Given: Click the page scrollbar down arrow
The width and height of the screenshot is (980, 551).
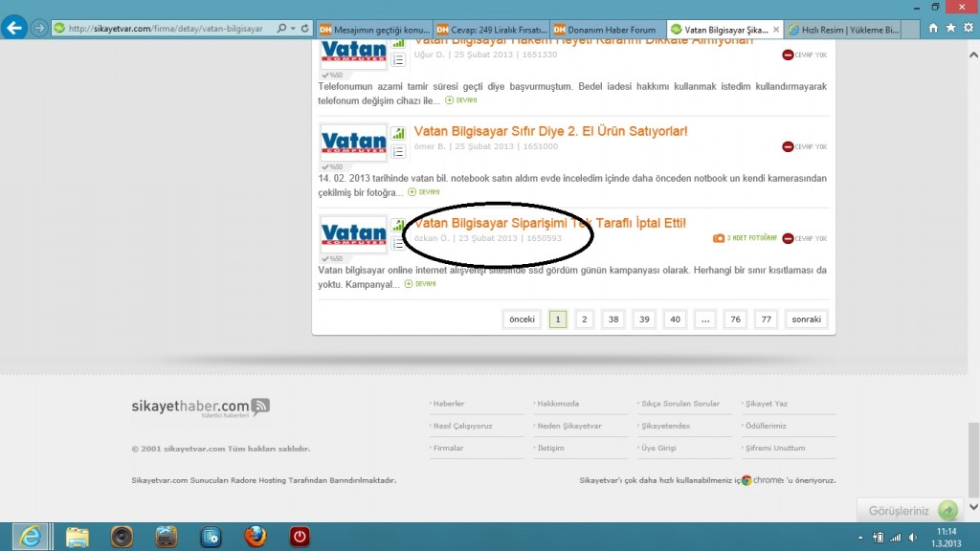Looking at the screenshot, I should [x=973, y=507].
